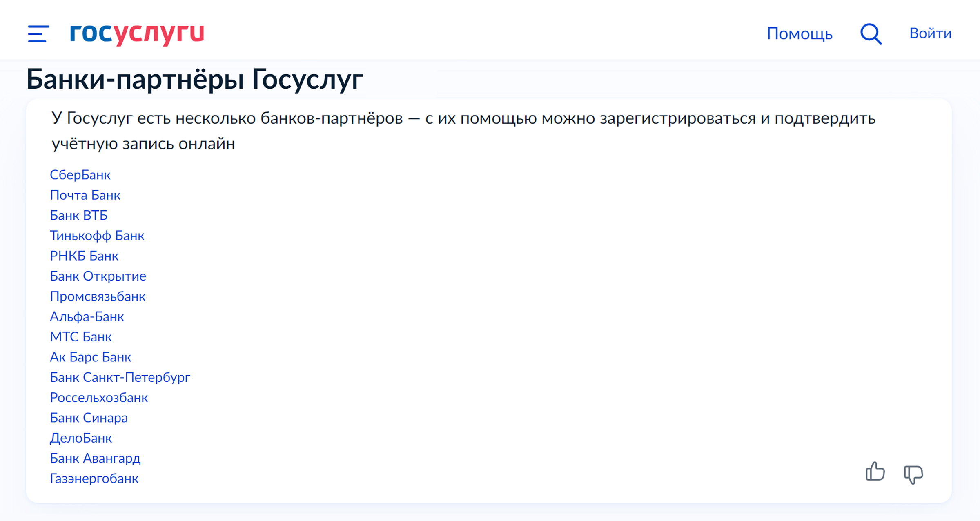The image size is (980, 521).
Task: Open the МТС Банк link
Action: (x=81, y=337)
